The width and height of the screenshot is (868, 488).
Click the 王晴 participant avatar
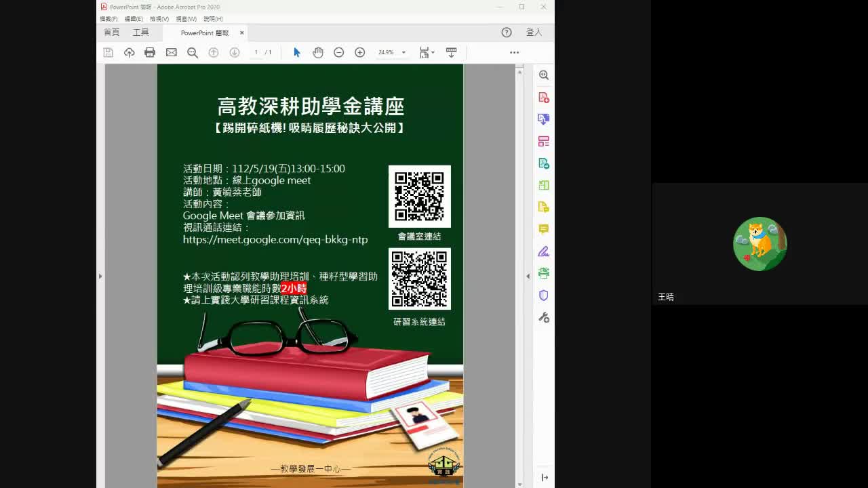pyautogui.click(x=759, y=244)
